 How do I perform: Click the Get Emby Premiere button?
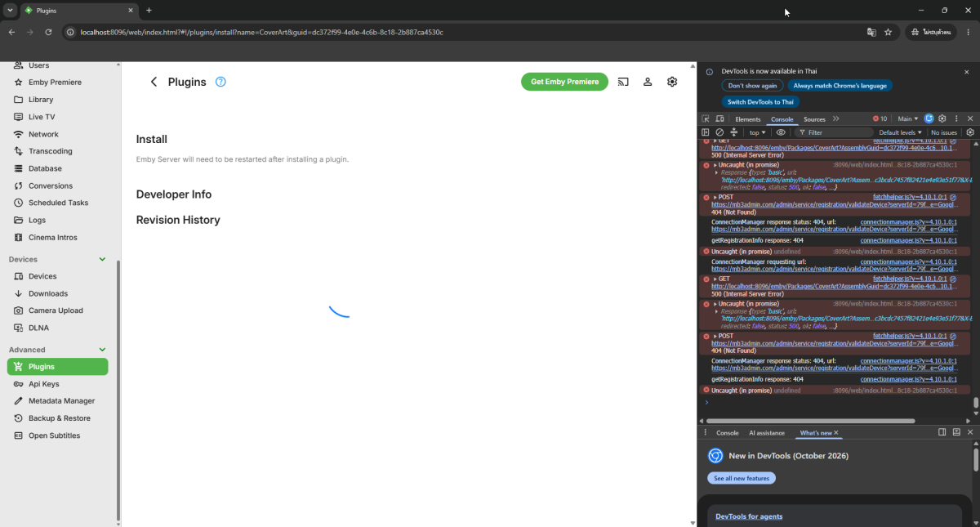coord(565,82)
